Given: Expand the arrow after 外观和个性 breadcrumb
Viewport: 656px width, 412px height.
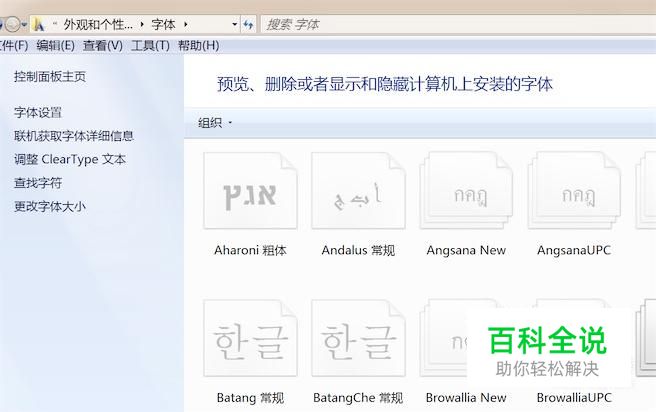Looking at the screenshot, I should pyautogui.click(x=142, y=25).
